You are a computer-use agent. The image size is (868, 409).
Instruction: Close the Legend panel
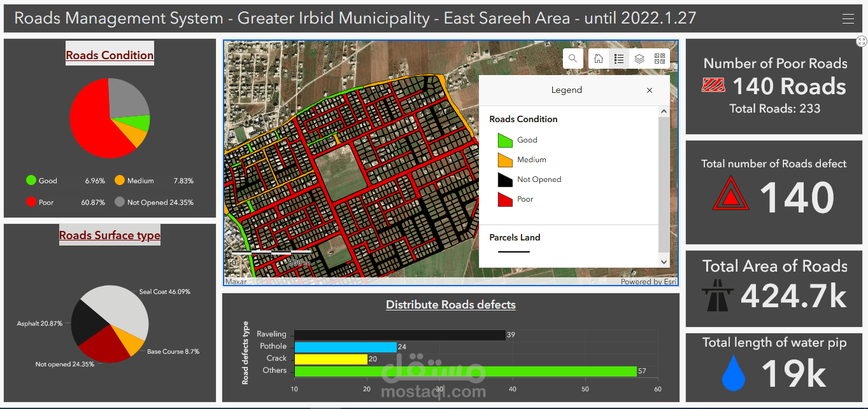pos(649,90)
